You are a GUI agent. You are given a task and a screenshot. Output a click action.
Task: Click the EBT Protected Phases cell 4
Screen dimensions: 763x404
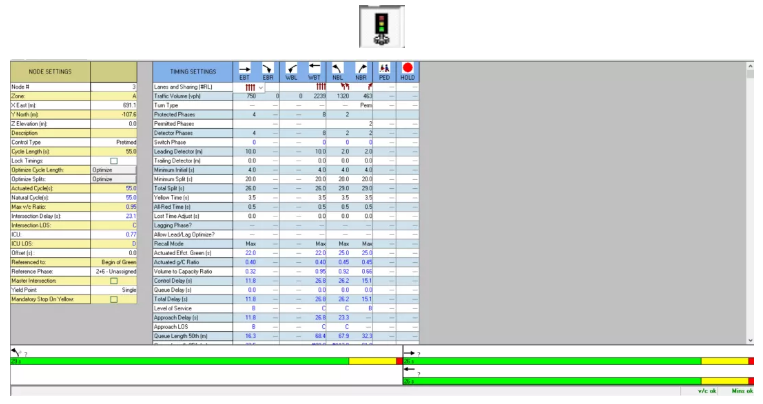(245, 115)
